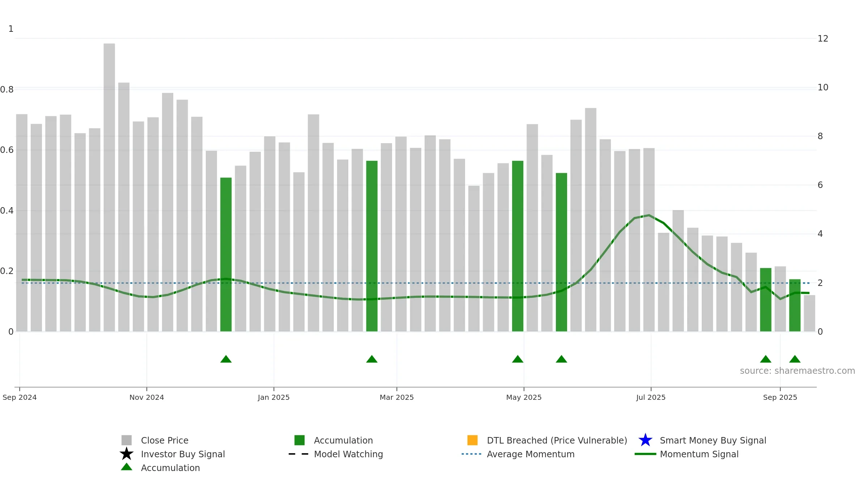Click the green Accumulation legend square
Screen dimensions: 868x488
coord(299,440)
